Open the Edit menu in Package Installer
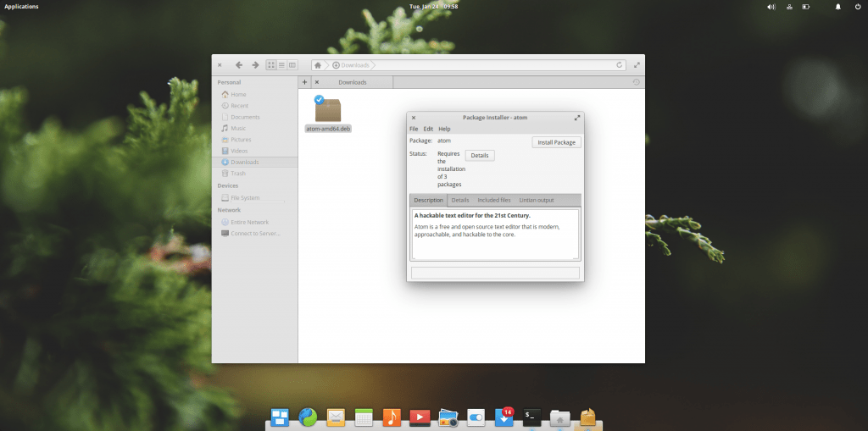The width and height of the screenshot is (868, 431). [x=428, y=129]
